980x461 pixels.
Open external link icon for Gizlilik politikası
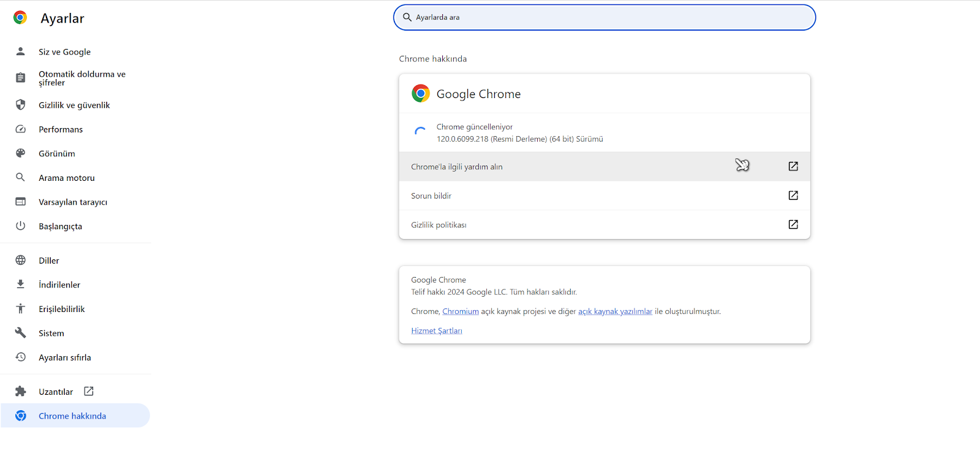point(793,224)
